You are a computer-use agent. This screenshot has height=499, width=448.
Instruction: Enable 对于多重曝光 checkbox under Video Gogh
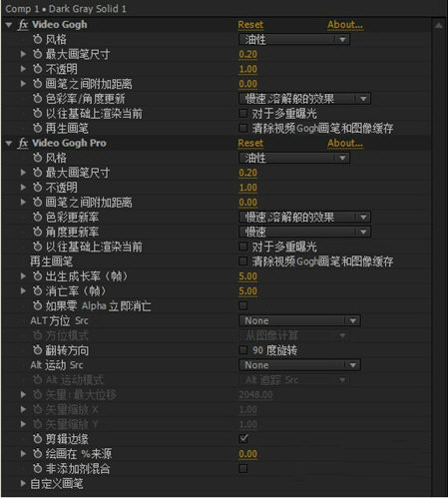point(243,114)
